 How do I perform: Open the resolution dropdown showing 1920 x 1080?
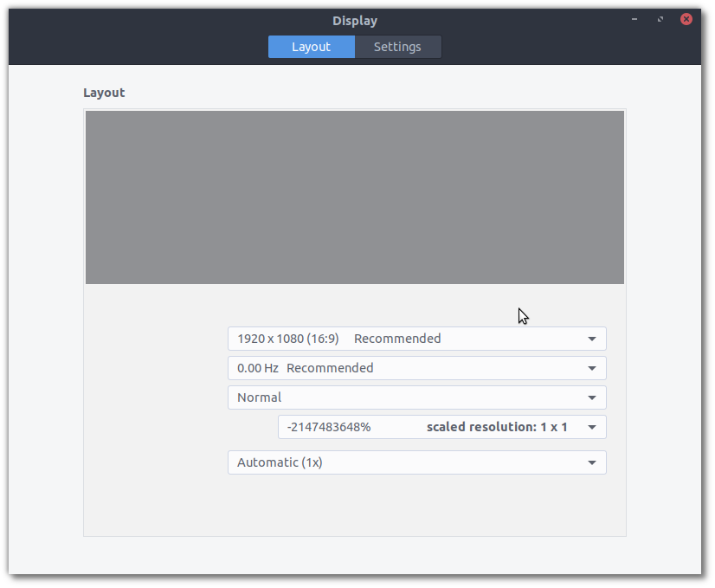[x=415, y=339]
